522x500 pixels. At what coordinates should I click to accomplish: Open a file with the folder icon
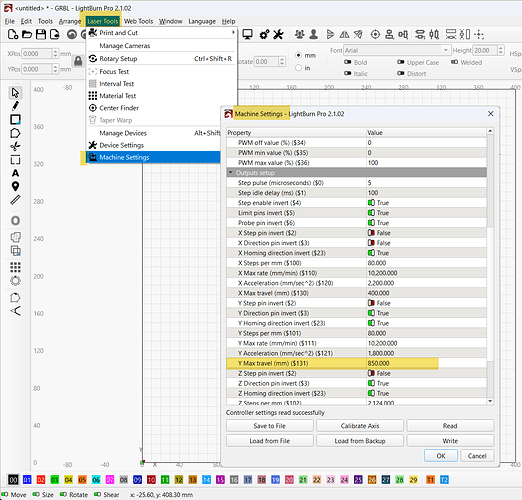tap(27, 34)
